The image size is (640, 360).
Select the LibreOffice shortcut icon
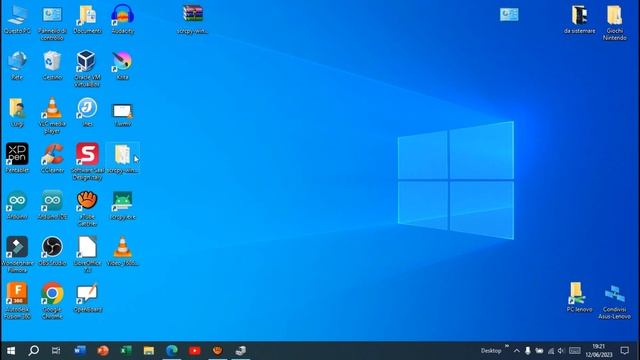(x=87, y=247)
